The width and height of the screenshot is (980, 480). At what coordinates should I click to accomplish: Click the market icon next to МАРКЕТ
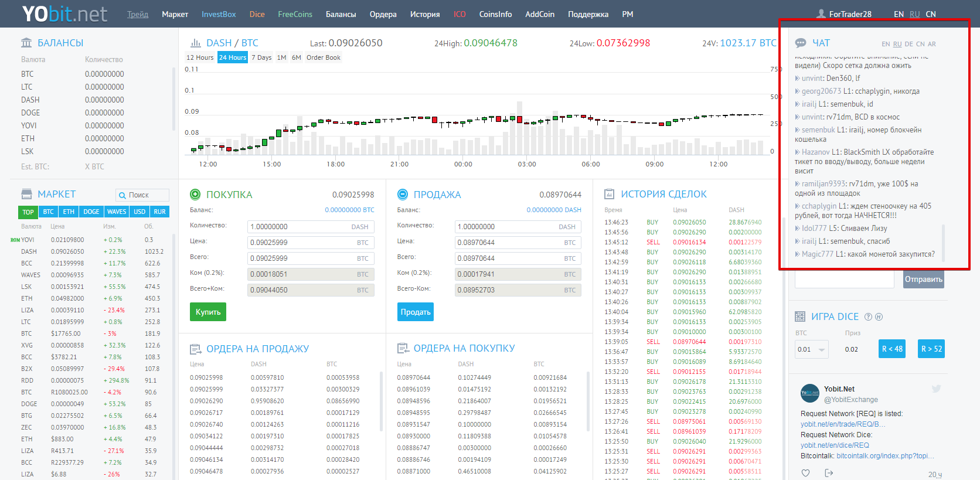[26, 194]
